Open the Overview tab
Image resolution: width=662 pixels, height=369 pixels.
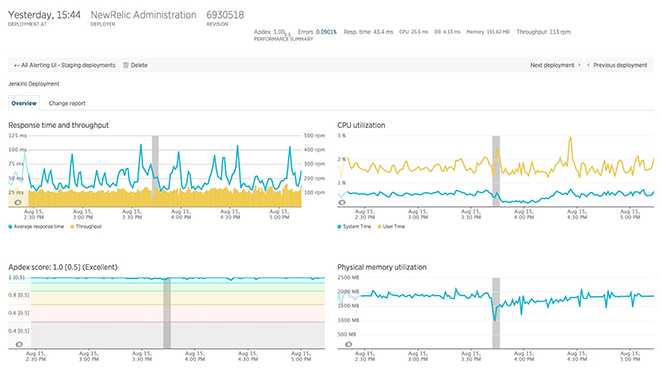[x=24, y=103]
